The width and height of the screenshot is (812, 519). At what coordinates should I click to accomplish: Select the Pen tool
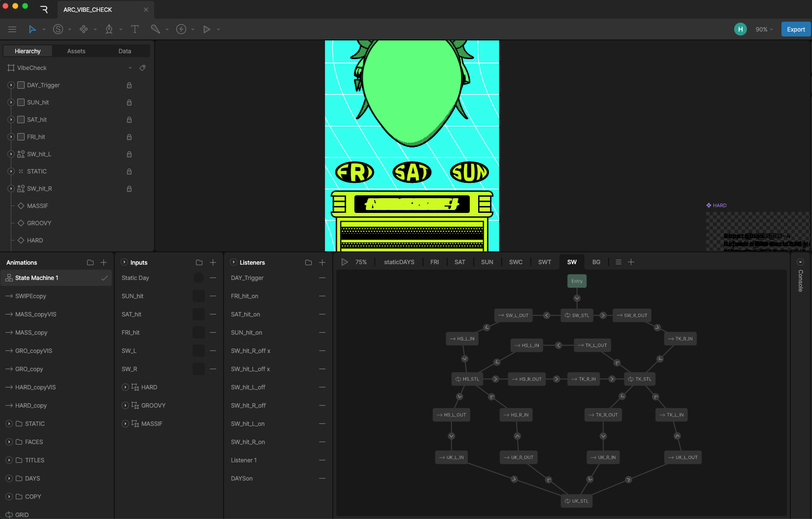(109, 30)
